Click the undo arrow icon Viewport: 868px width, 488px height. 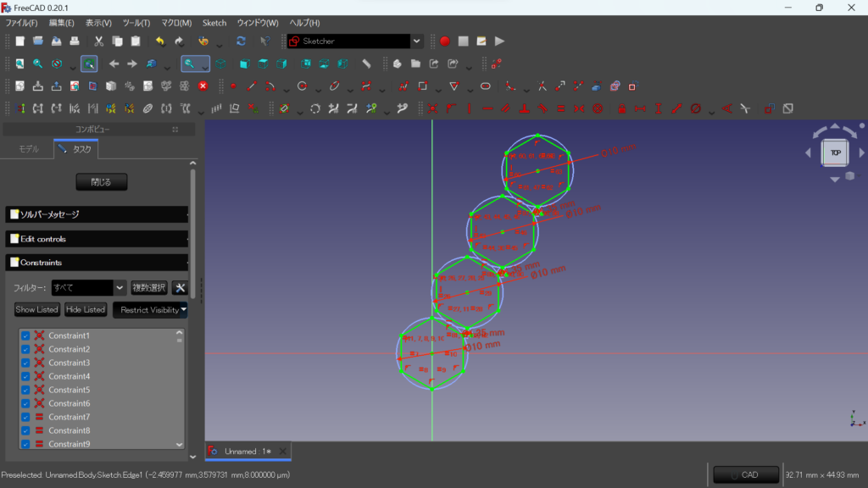tap(160, 41)
